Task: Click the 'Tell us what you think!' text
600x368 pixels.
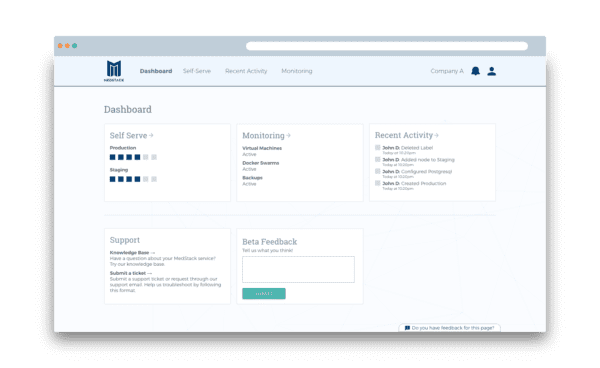Action: [x=267, y=250]
